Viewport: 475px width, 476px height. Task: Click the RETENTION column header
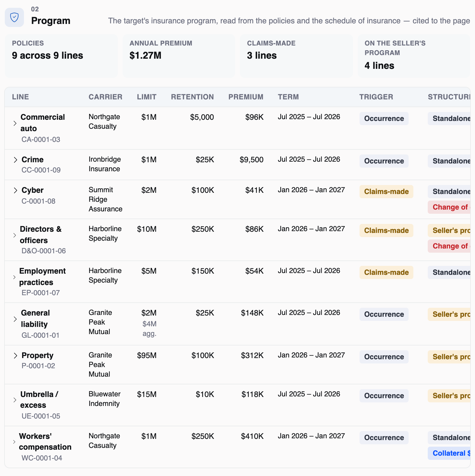pyautogui.click(x=192, y=97)
